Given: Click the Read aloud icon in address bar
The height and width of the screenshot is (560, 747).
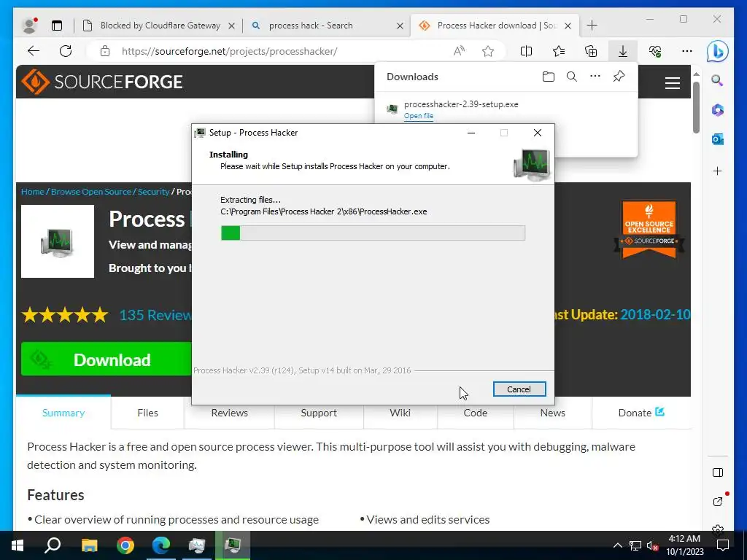Looking at the screenshot, I should click(459, 51).
